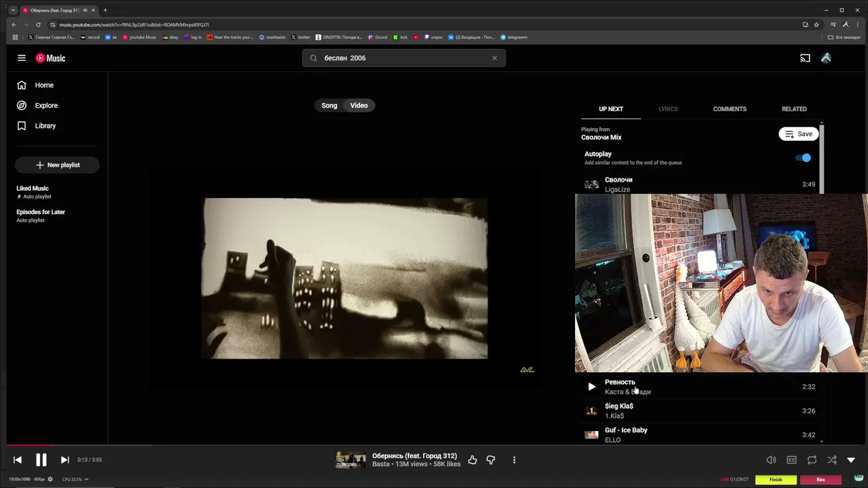Viewport: 868px width, 488px height.
Task: Open the twitter bookmark
Action: click(300, 37)
